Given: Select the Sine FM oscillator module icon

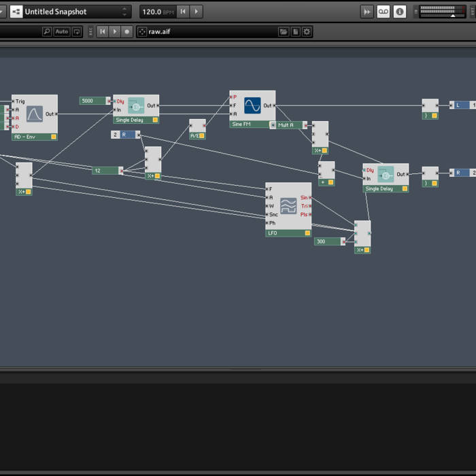Looking at the screenshot, I should point(252,105).
